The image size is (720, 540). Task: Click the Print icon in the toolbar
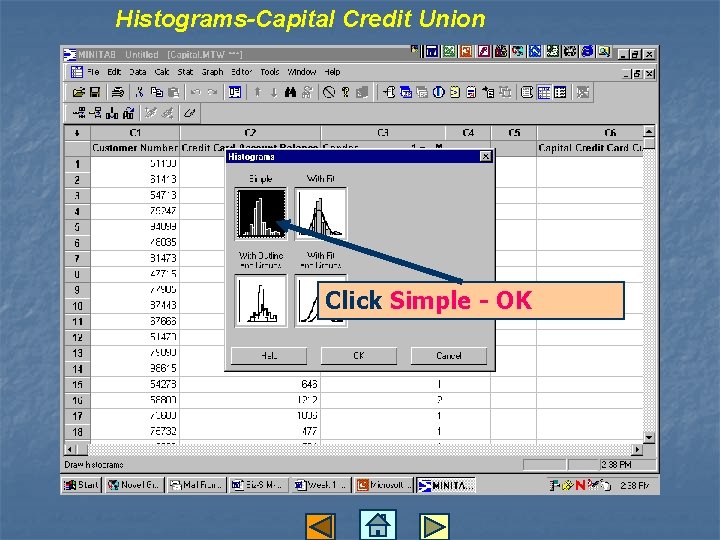(x=118, y=92)
